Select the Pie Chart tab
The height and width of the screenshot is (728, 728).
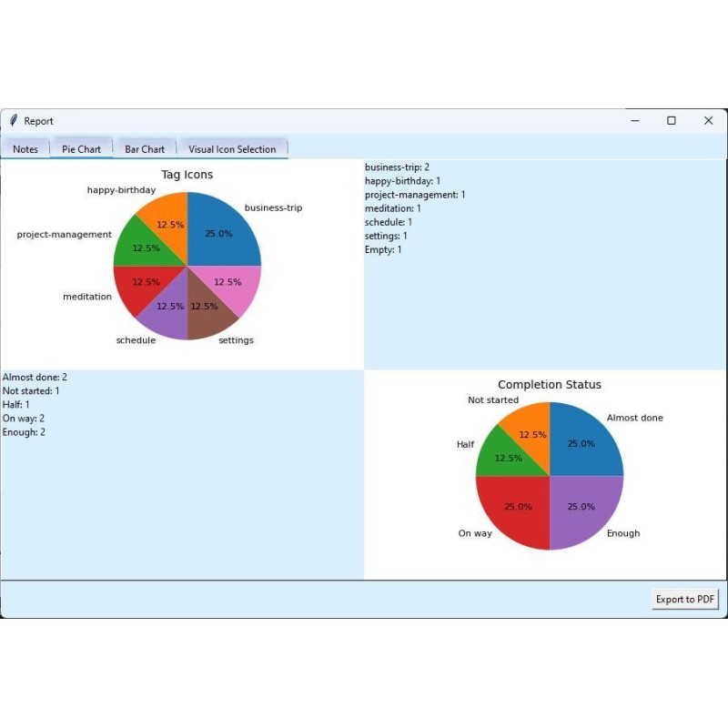tap(81, 149)
